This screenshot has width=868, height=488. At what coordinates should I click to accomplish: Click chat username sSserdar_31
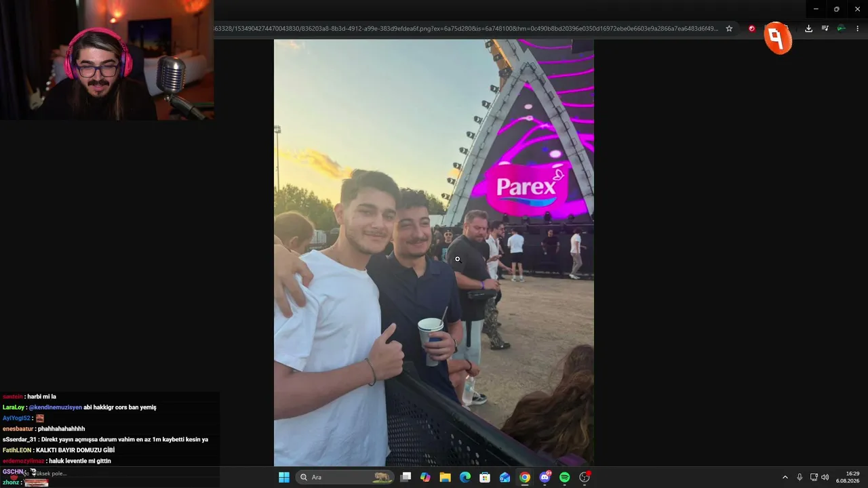click(x=20, y=439)
